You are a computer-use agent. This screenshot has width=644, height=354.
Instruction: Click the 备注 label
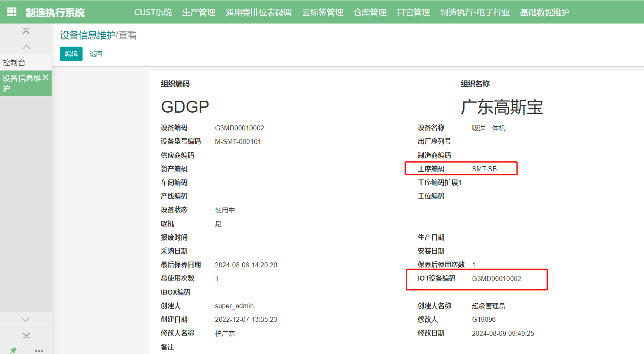[x=168, y=347]
